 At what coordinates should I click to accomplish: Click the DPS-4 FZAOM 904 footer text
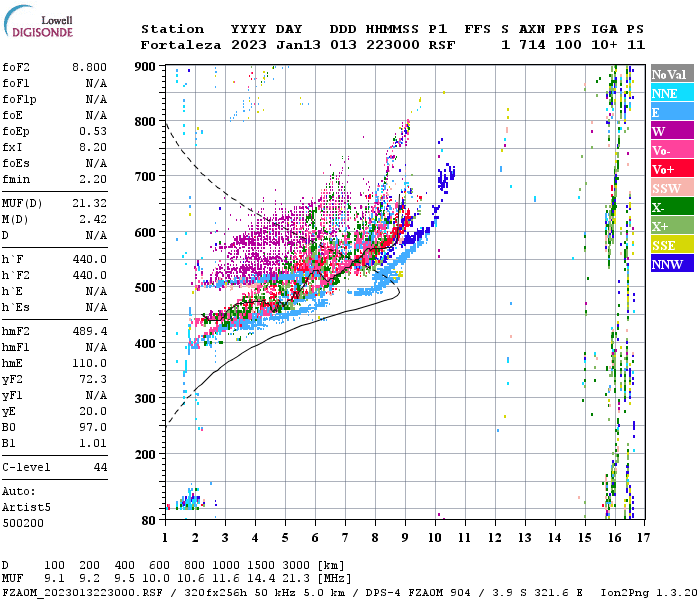click(418, 592)
